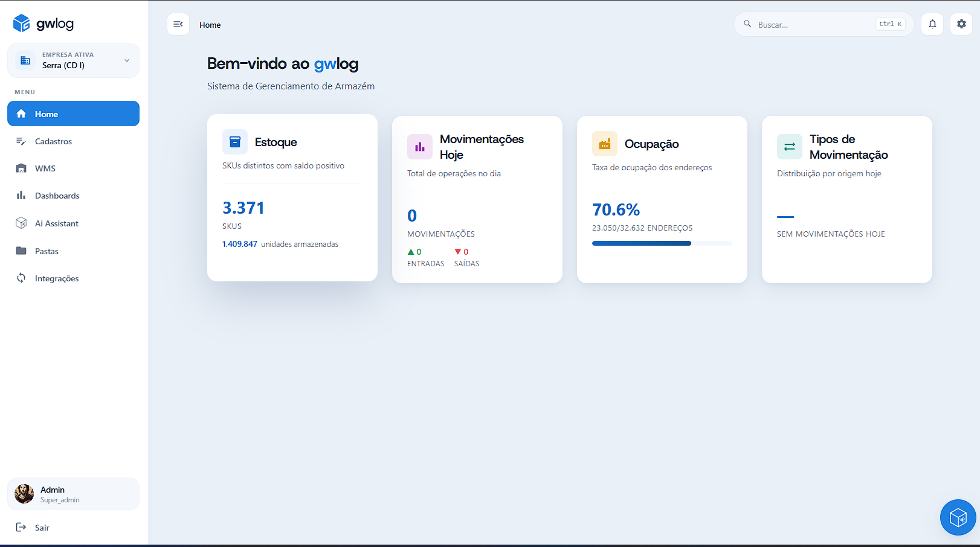Expand the Empresa Ativa Serra (CD I) selector
The image size is (980, 547).
73,60
